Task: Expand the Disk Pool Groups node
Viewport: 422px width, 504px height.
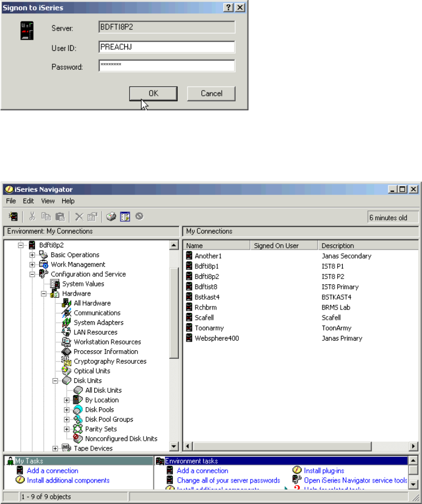Action: (66, 419)
